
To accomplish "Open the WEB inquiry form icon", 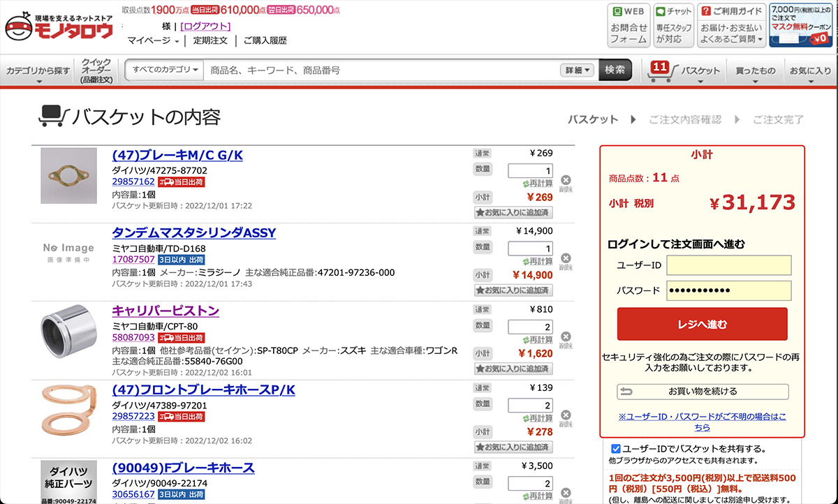I will [628, 26].
